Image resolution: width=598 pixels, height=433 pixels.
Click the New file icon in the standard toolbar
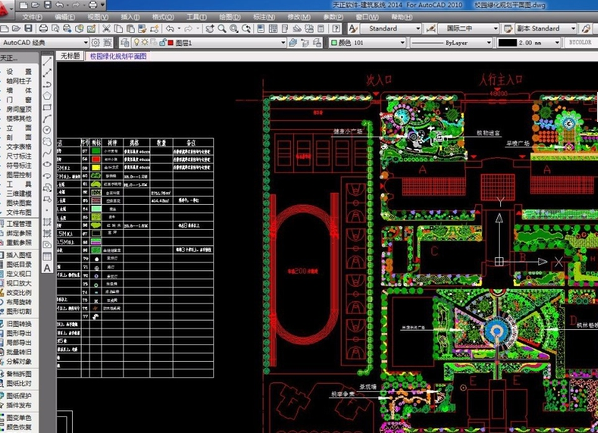(5, 29)
